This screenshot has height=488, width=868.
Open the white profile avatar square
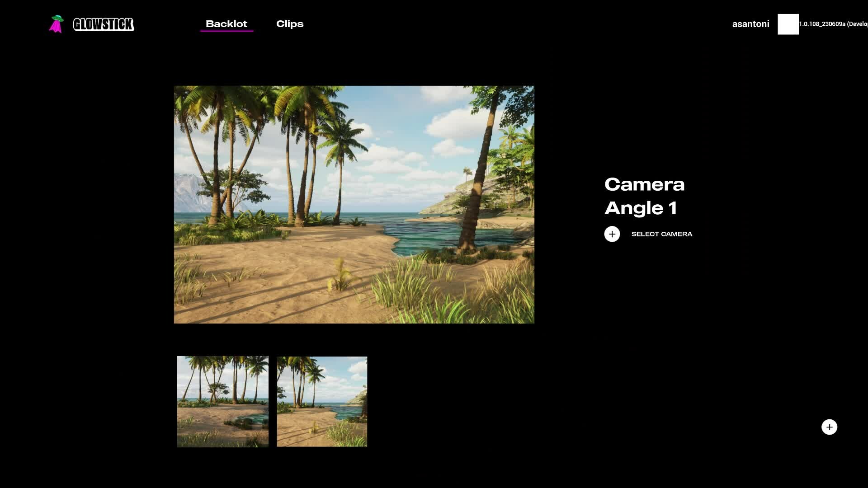tap(788, 24)
